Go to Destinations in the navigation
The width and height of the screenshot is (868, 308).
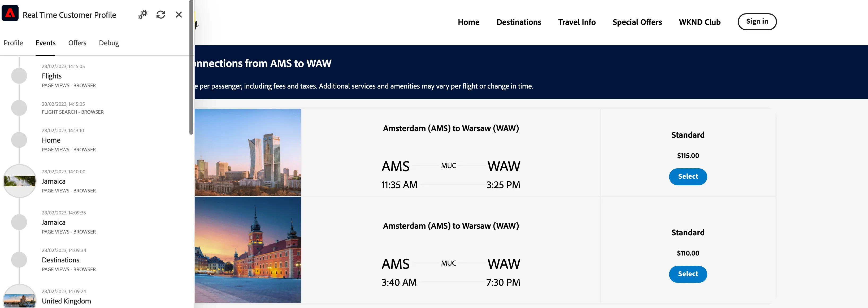(x=519, y=22)
